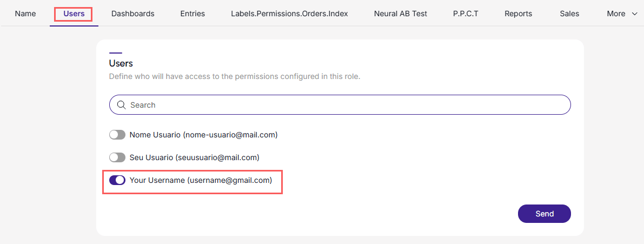Open the Name tab
Image resolution: width=644 pixels, height=244 pixels.
coord(25,14)
